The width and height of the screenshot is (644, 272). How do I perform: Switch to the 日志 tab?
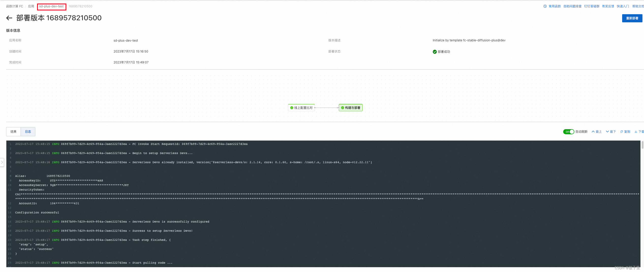28,132
